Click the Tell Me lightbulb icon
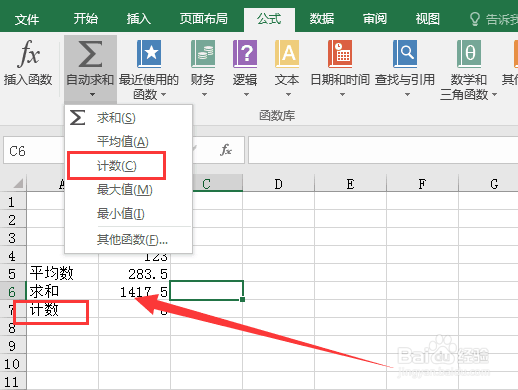 [474, 19]
